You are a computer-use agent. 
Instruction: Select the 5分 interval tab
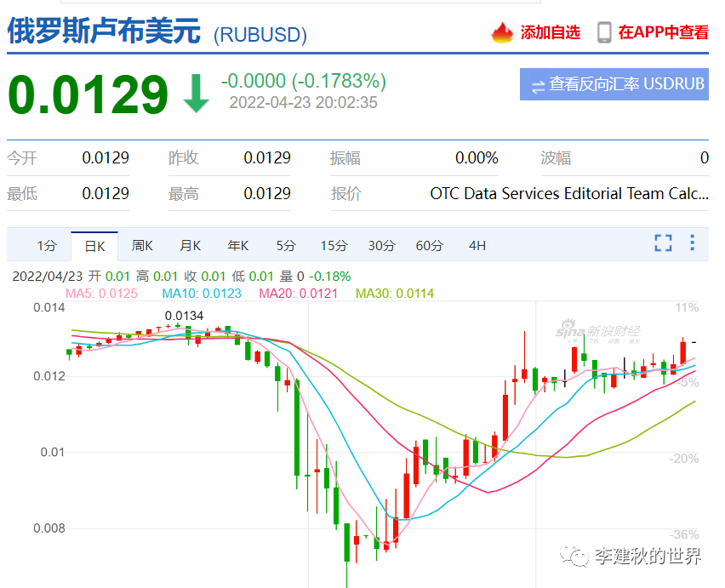point(285,245)
